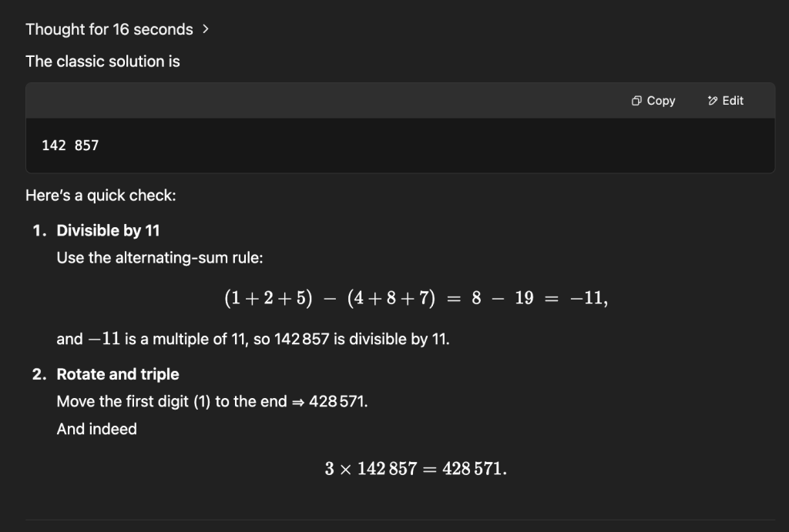The height and width of the screenshot is (532, 789).
Task: Click the Edit label in the code block header
Action: (x=733, y=101)
